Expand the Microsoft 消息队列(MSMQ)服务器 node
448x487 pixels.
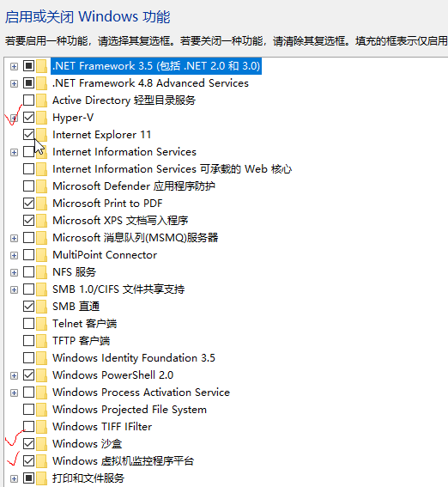(x=14, y=238)
